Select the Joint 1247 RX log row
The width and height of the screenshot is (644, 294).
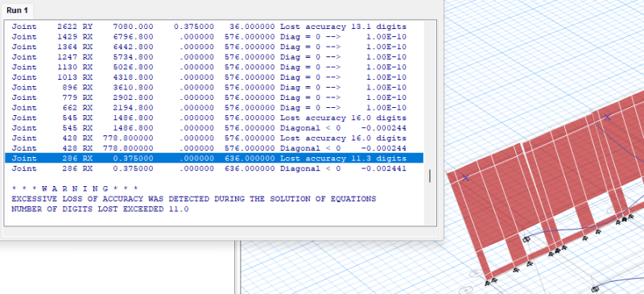click(209, 56)
